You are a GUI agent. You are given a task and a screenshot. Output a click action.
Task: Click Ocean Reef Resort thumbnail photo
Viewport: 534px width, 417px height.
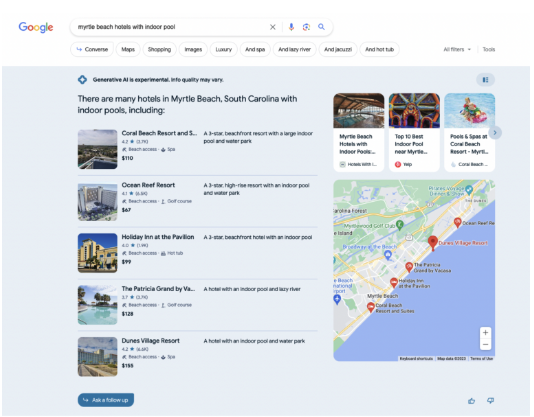(x=97, y=201)
